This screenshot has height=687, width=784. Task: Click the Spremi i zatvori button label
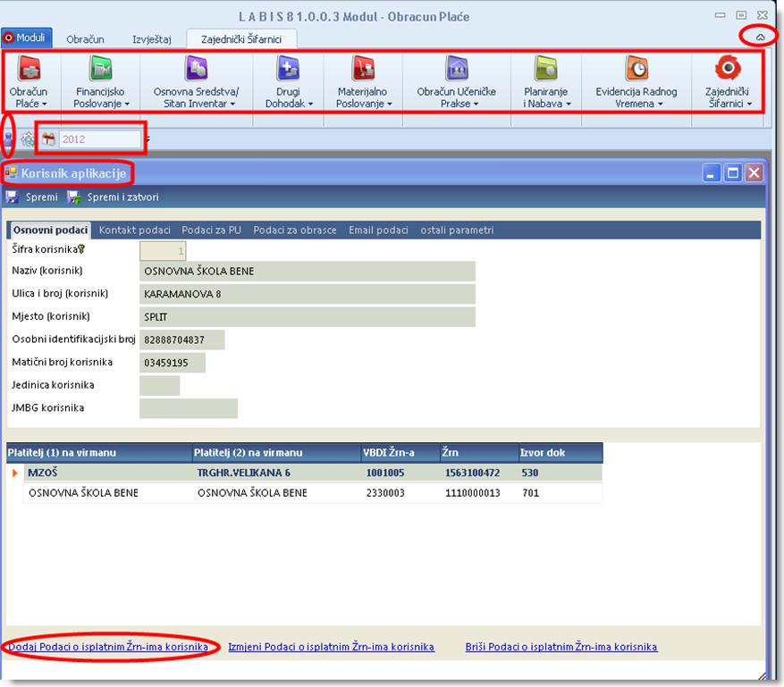(122, 197)
